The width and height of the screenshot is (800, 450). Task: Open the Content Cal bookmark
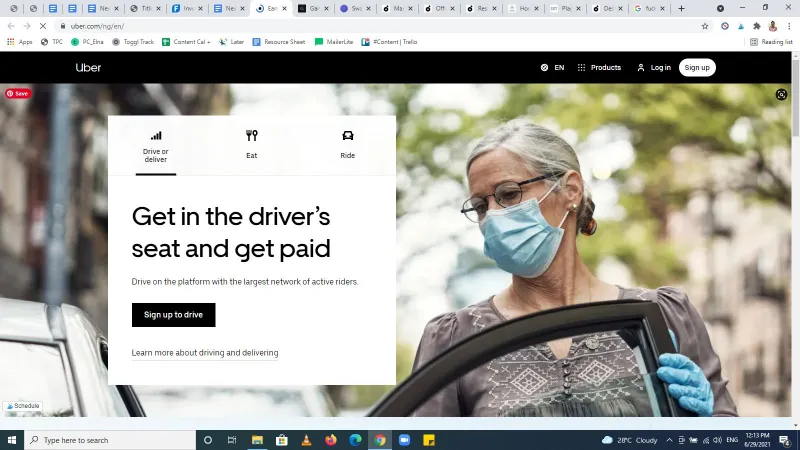[x=186, y=42]
